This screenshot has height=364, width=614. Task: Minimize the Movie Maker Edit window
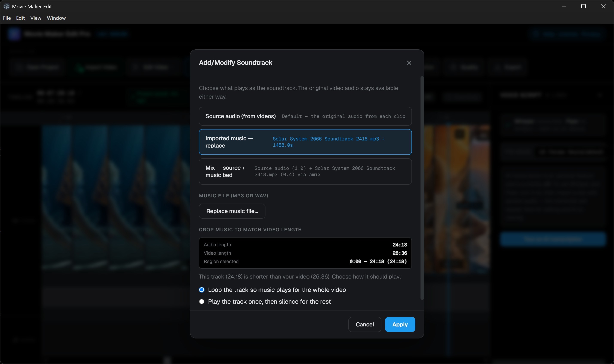(564, 6)
